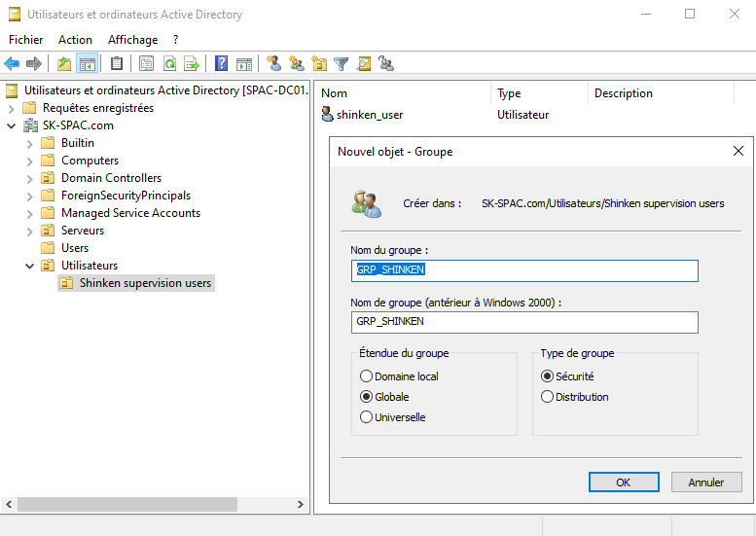Click the Up one level folder icon

64,64
